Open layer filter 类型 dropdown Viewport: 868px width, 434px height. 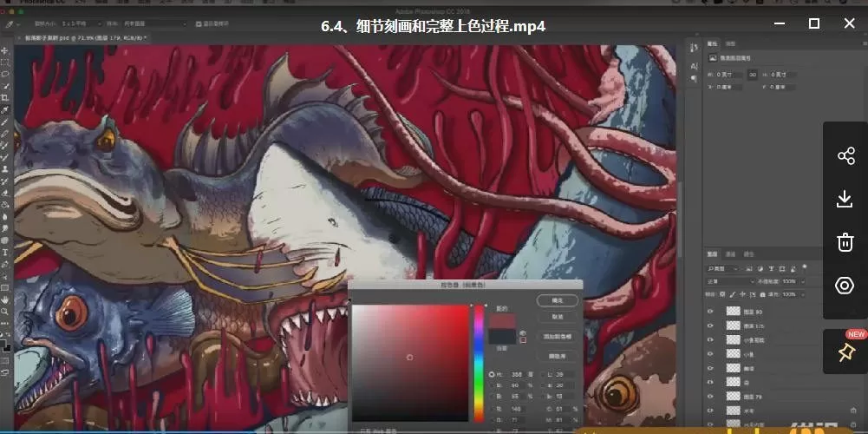724,268
